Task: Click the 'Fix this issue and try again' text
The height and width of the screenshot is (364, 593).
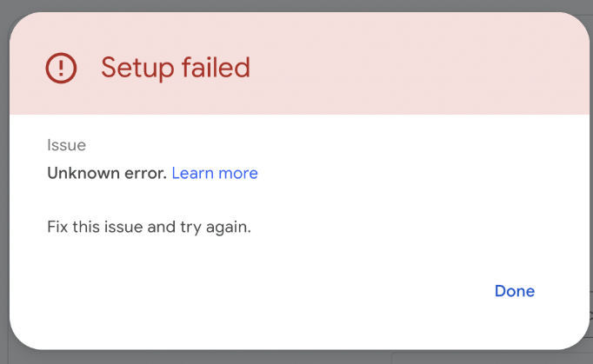Action: point(149,227)
